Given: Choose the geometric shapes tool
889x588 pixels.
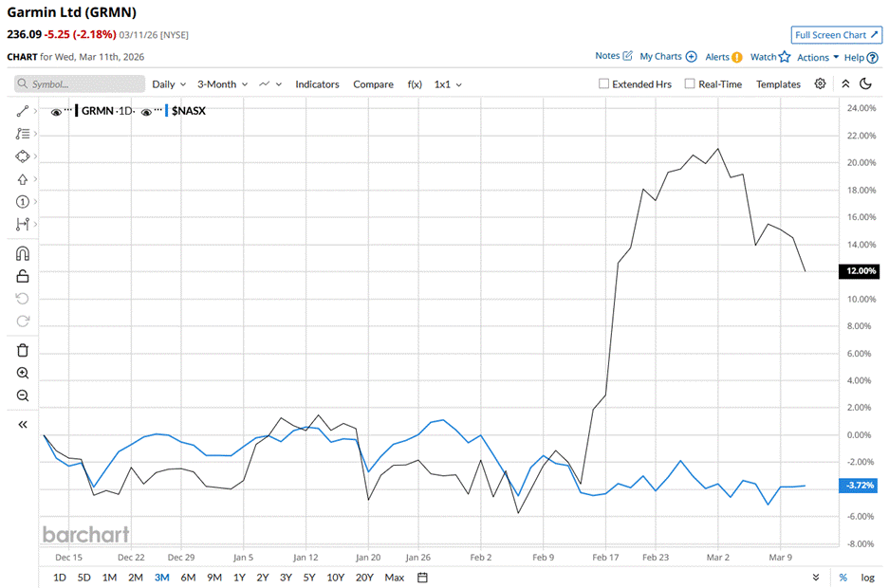Looking at the screenshot, I should coord(22,156).
